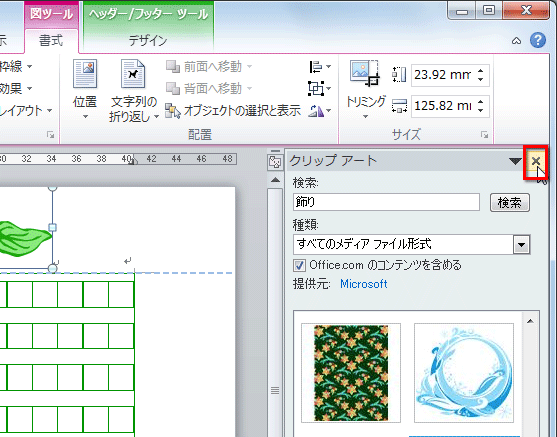Screen dimensions: 557x437
Task: Click the Search (検索) button
Action: pos(510,203)
